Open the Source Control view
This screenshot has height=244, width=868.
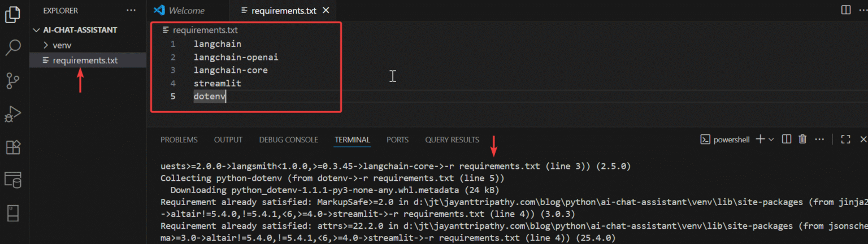[x=12, y=81]
